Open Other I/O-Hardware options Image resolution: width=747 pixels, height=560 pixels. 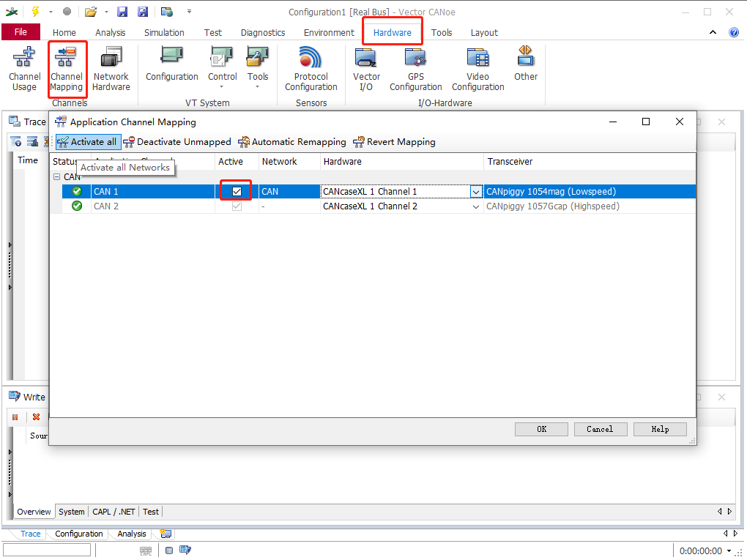[526, 64]
